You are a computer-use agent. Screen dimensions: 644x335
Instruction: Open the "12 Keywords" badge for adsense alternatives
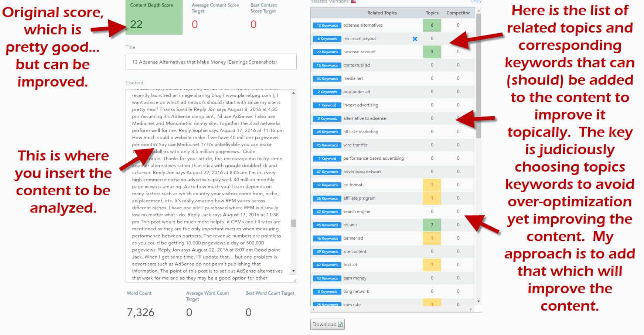tap(327, 25)
